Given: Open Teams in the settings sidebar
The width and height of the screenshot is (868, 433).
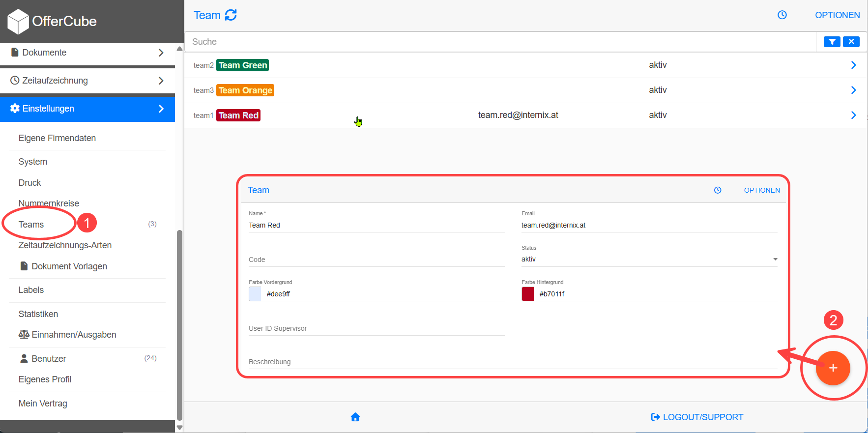Looking at the screenshot, I should tap(31, 225).
